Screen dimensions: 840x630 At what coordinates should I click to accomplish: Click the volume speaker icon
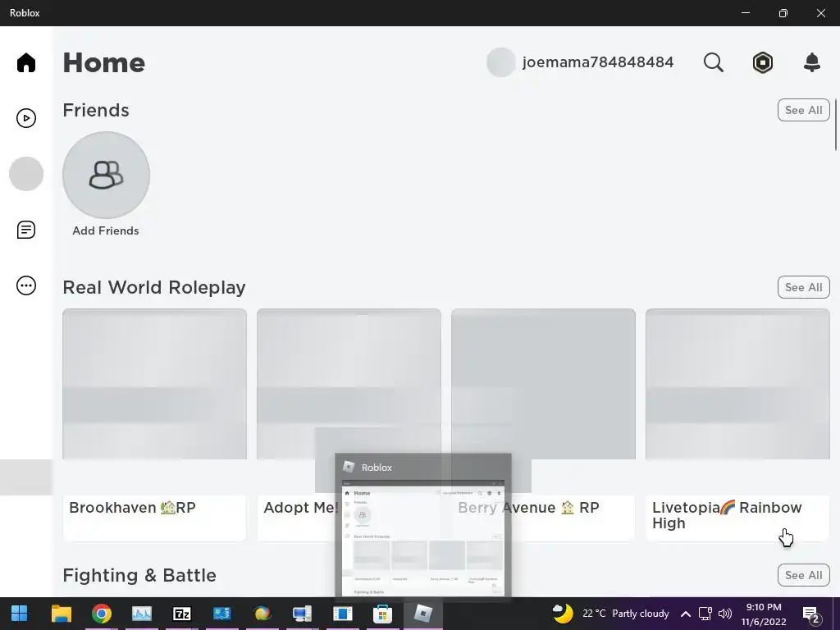(x=725, y=614)
